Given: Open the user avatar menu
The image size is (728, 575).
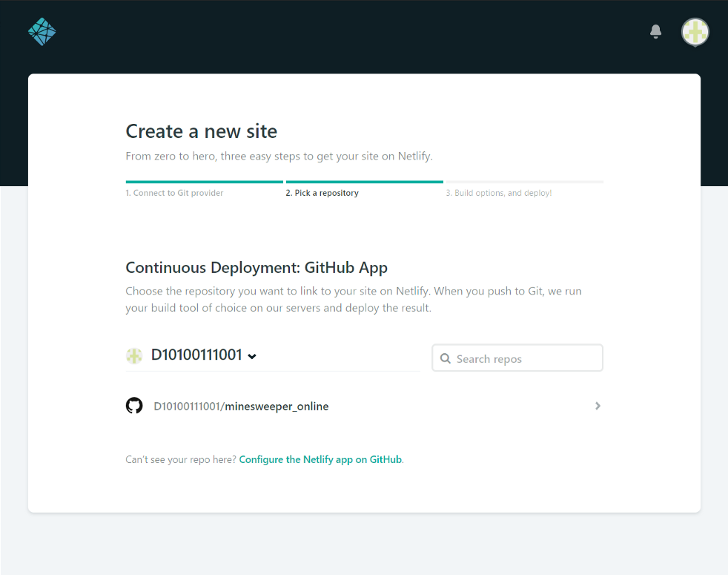Looking at the screenshot, I should (695, 32).
